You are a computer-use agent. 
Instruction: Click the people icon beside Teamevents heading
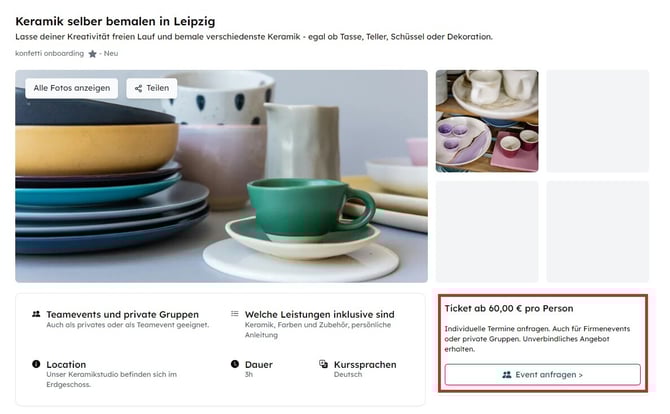pyautogui.click(x=36, y=314)
